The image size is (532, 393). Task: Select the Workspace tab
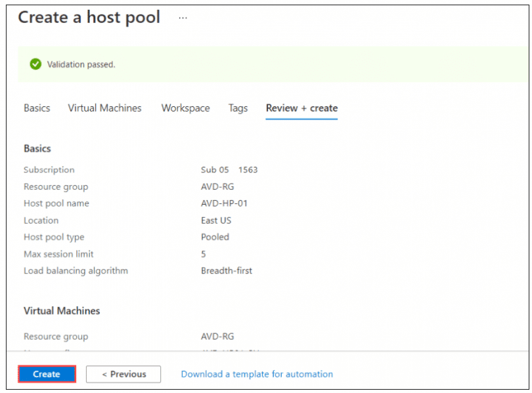(185, 108)
